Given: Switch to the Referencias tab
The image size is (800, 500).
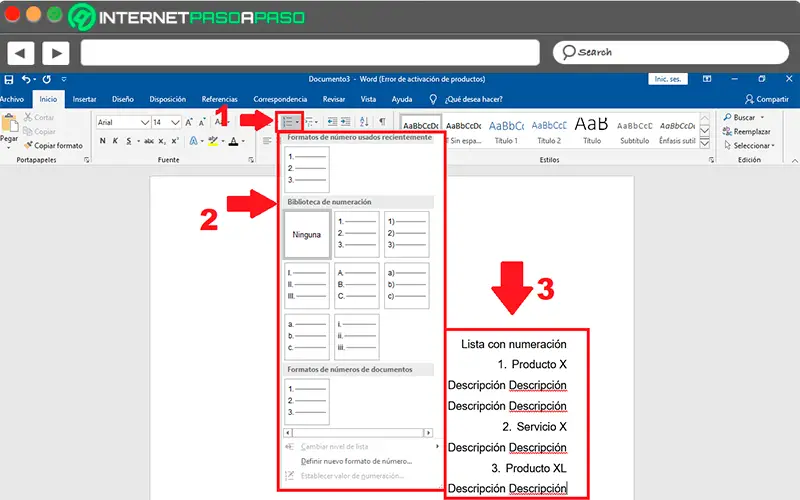Looking at the screenshot, I should [x=219, y=99].
